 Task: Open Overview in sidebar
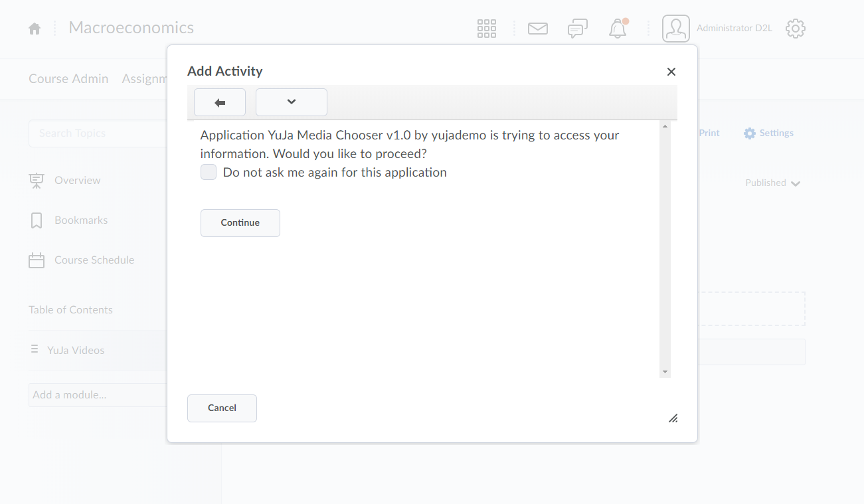pyautogui.click(x=78, y=181)
